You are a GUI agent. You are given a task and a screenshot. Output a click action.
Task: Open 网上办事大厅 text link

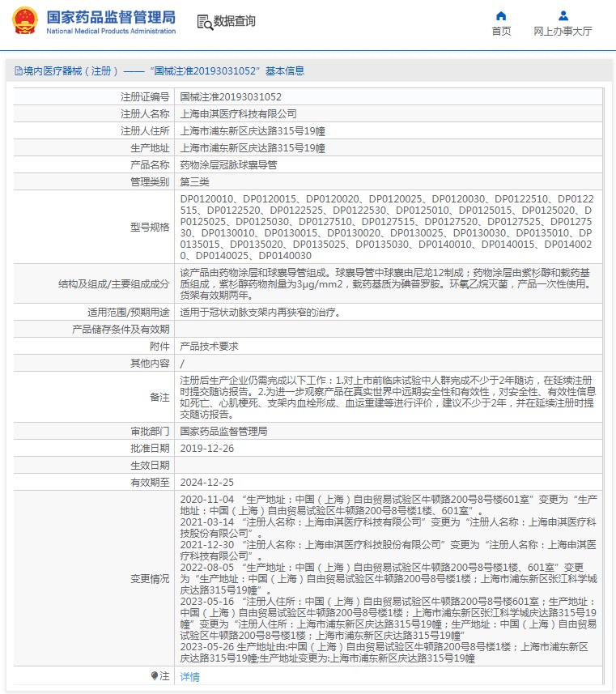(x=563, y=31)
